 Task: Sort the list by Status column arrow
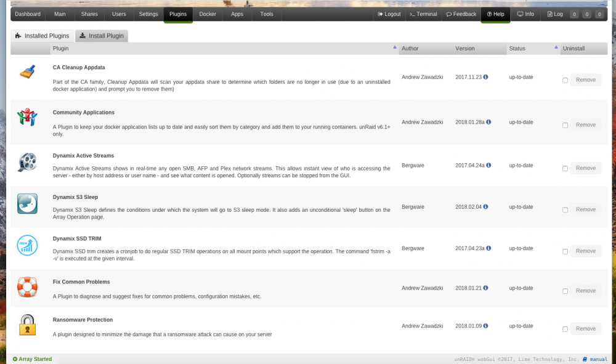556,47
